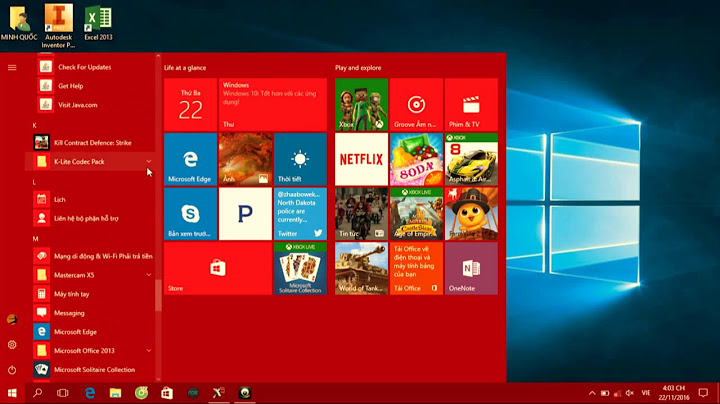
Task: Open the calendar tile showing Thứ Ba 22
Action: (190, 105)
